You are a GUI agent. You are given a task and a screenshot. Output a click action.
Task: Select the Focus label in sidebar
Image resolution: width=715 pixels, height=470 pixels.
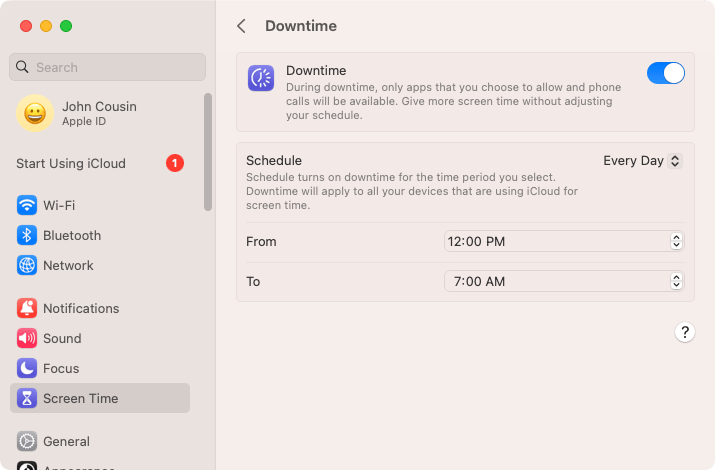(61, 368)
